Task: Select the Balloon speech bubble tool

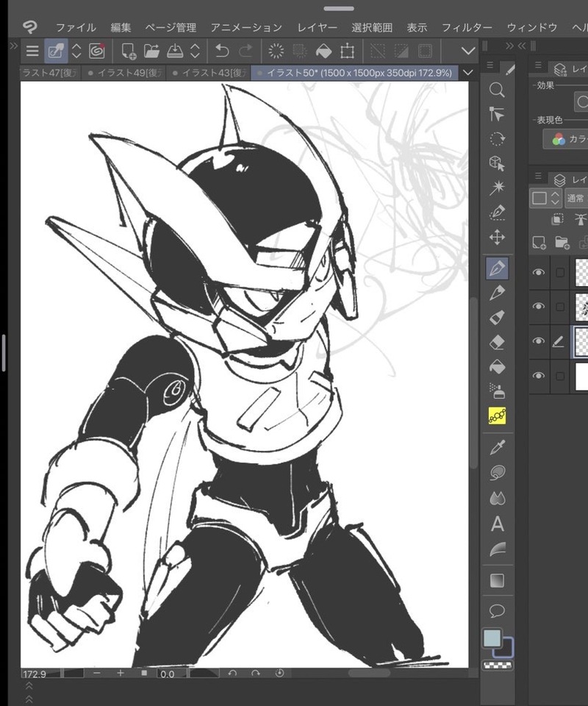Action: click(x=497, y=611)
